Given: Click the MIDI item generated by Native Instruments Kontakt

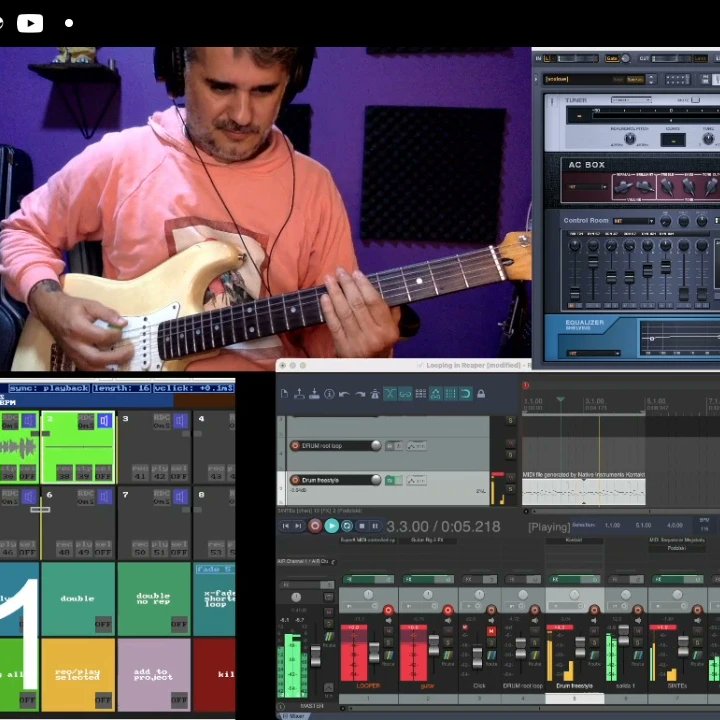Looking at the screenshot, I should (x=584, y=491).
